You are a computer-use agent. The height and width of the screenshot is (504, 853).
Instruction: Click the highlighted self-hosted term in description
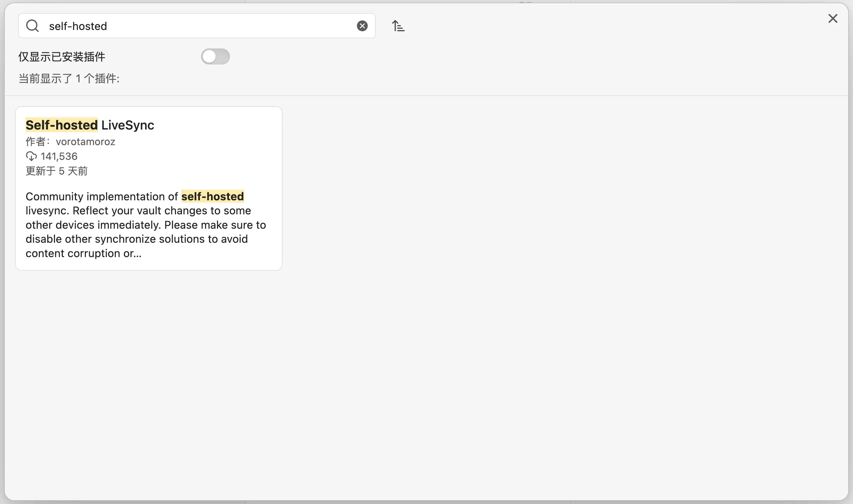click(212, 196)
